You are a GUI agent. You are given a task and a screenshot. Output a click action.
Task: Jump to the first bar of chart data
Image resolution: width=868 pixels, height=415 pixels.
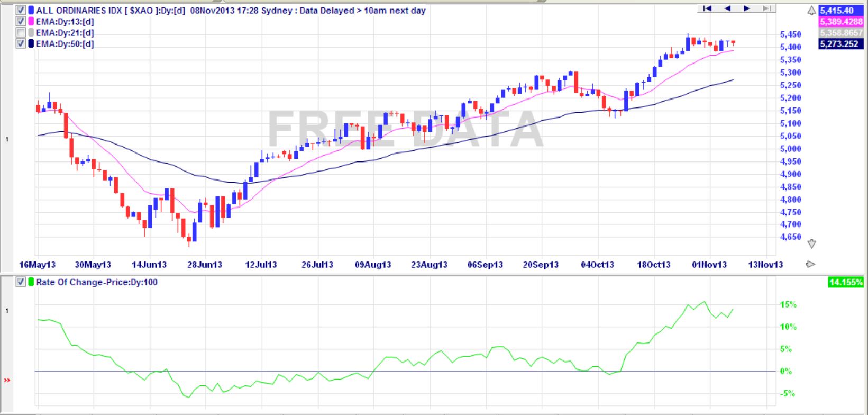click(x=707, y=8)
